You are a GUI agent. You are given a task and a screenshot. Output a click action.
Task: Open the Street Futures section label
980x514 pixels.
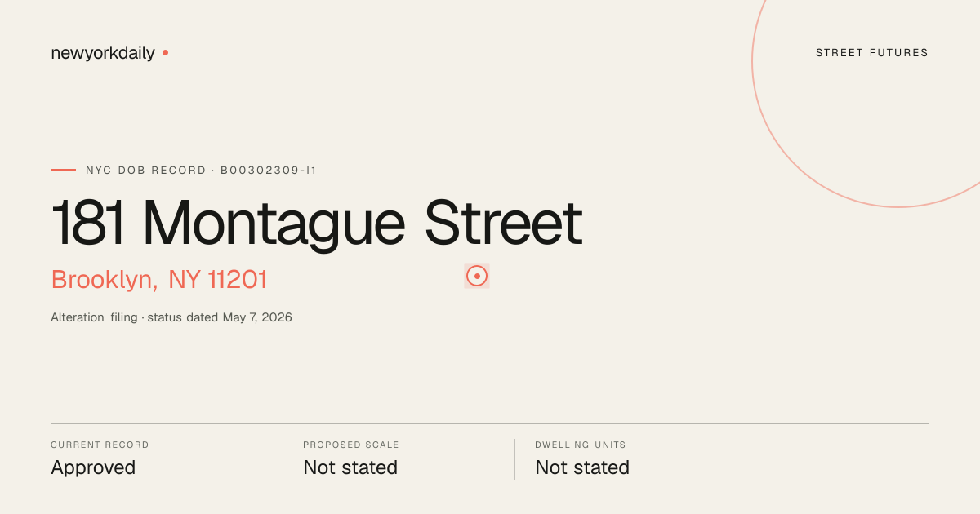coord(872,53)
